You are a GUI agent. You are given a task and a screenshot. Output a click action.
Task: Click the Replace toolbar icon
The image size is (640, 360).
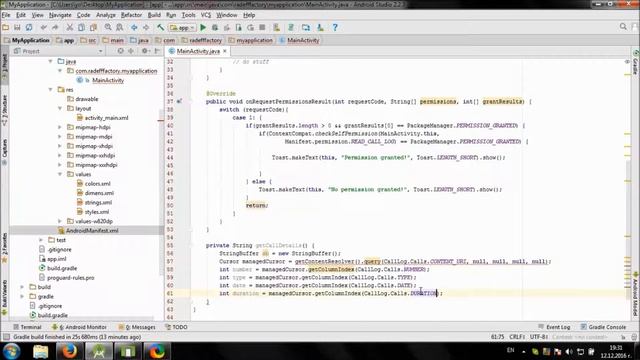tap(120, 27)
